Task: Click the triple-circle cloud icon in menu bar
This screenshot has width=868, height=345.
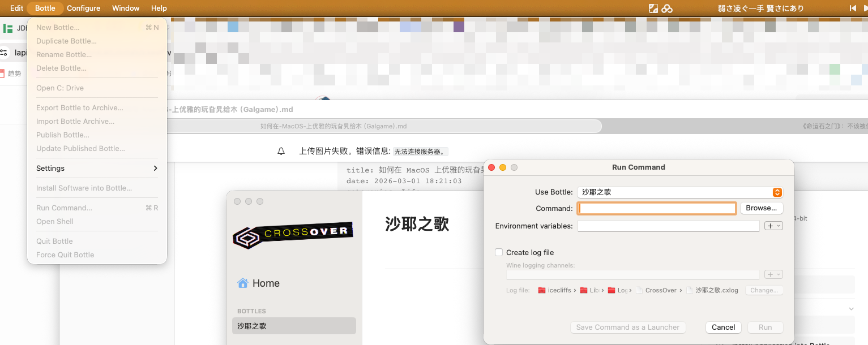Action: 667,8
